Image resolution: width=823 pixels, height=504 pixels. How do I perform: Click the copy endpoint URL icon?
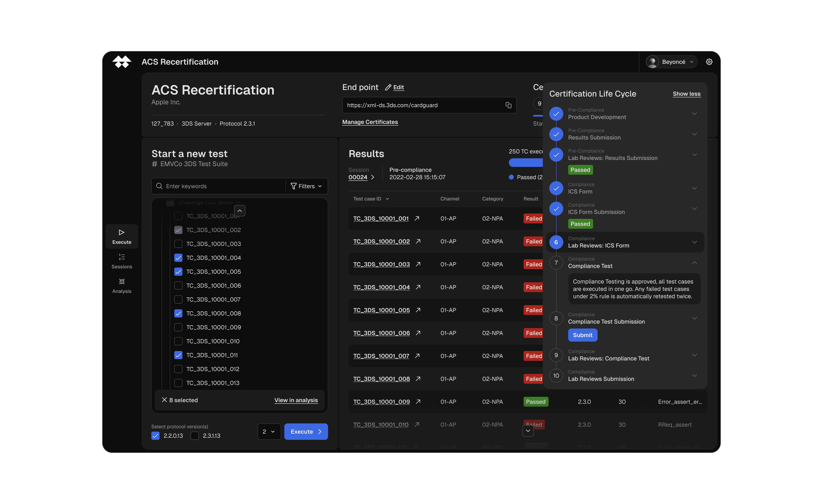(x=508, y=105)
